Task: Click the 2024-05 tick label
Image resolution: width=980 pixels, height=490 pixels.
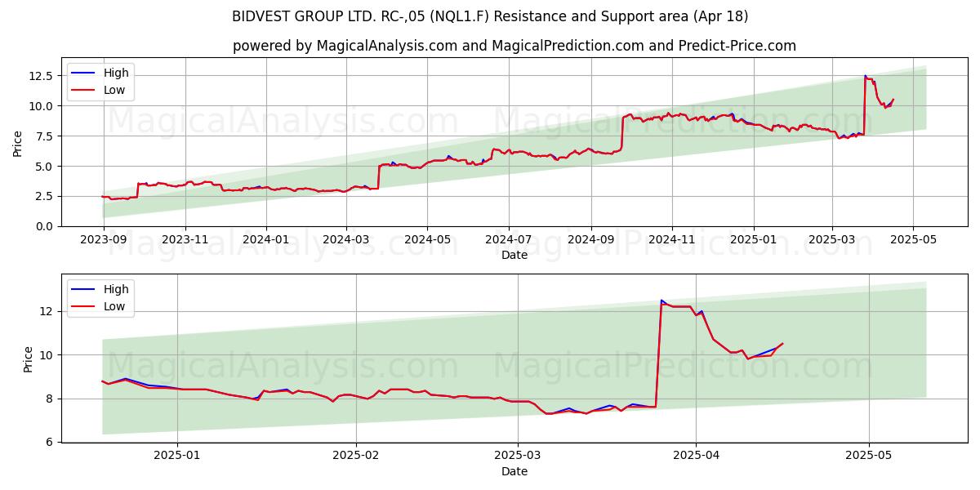Action: click(x=427, y=240)
